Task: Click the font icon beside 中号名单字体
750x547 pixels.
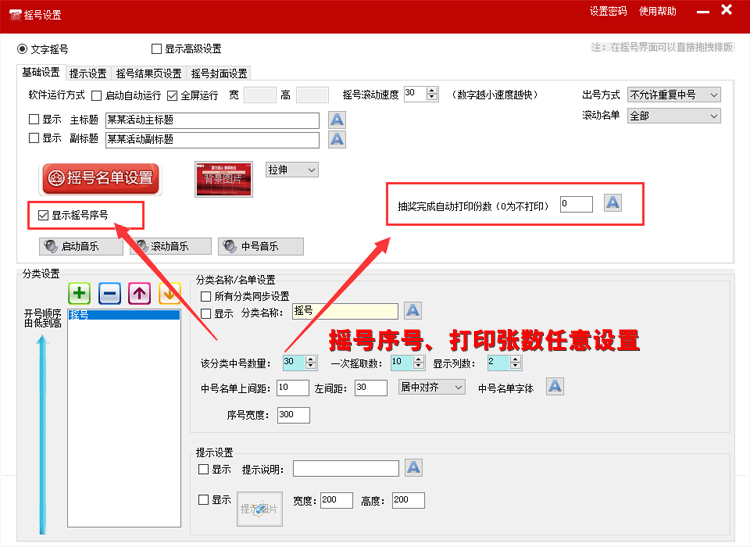Action: [555, 387]
